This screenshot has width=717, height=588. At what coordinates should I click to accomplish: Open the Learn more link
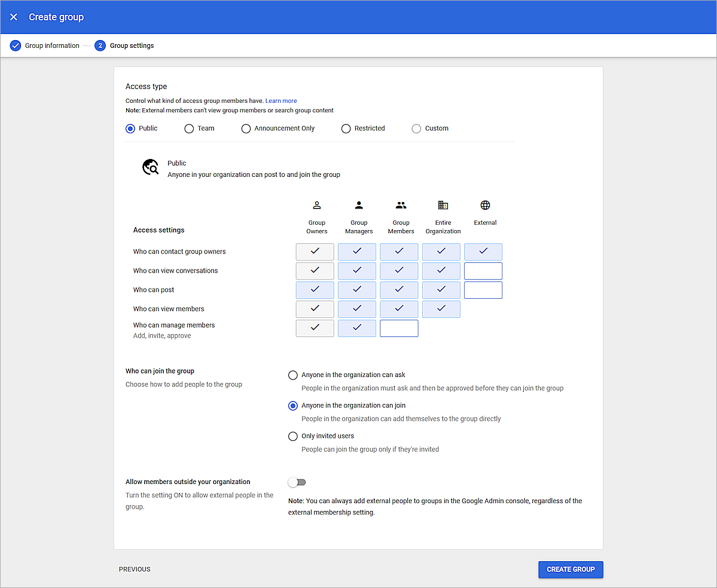(x=281, y=100)
